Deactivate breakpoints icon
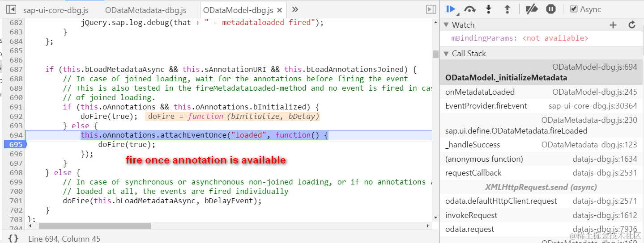The height and width of the screenshot is (243, 644). click(x=531, y=9)
